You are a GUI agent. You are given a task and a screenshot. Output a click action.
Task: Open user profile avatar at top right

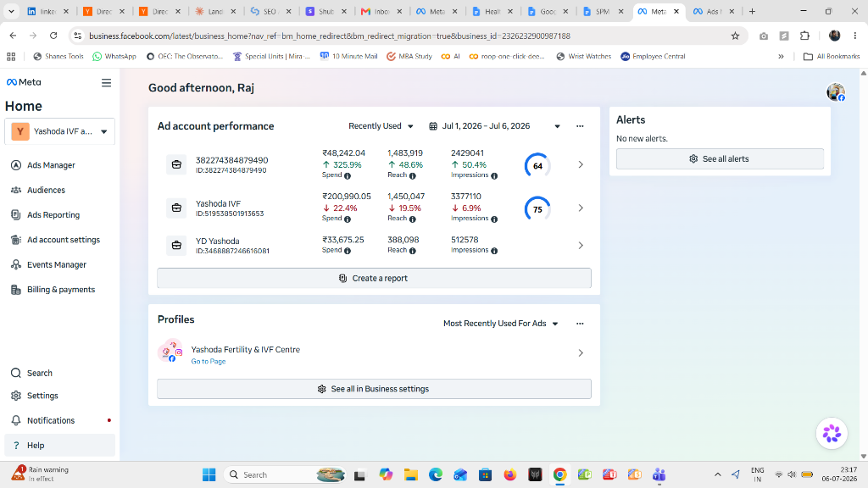(x=835, y=91)
